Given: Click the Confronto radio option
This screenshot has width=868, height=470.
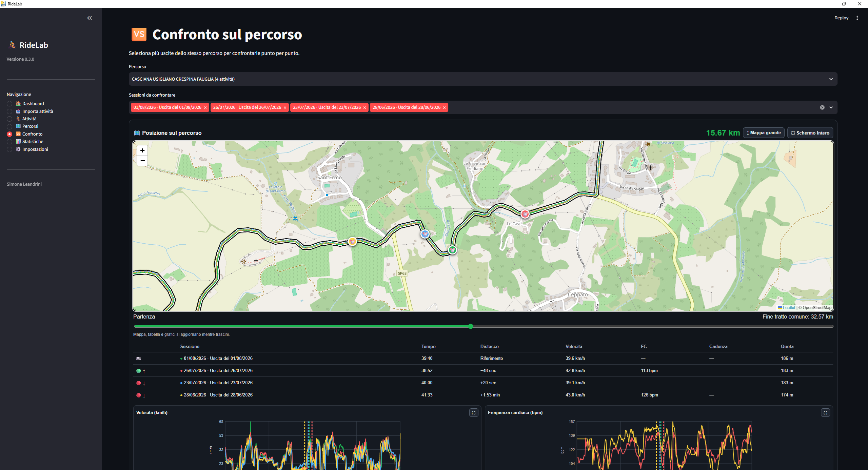Looking at the screenshot, I should [x=9, y=134].
